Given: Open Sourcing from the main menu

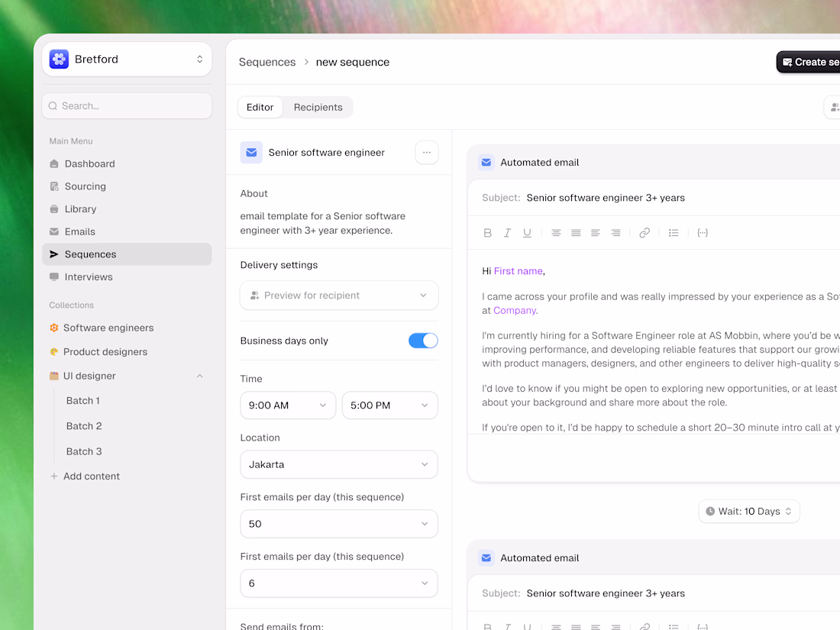Looking at the screenshot, I should (x=127, y=186).
